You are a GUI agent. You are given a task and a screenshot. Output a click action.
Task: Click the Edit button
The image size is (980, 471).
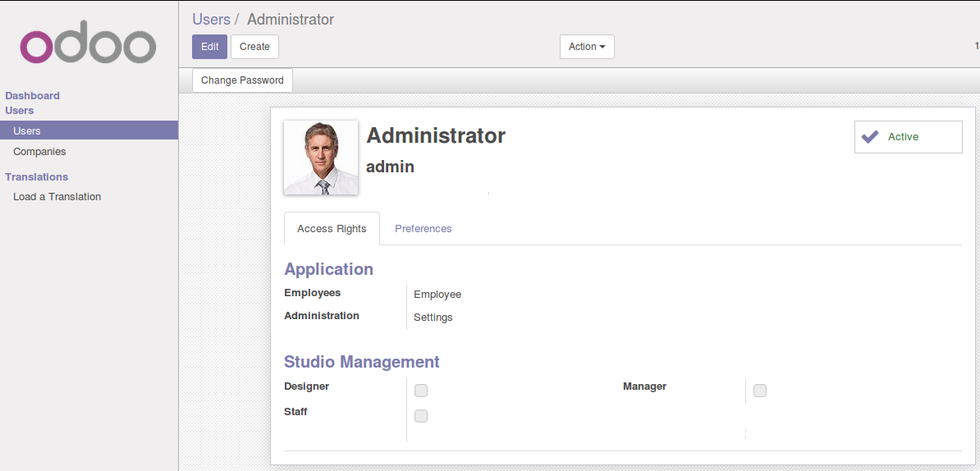(209, 47)
